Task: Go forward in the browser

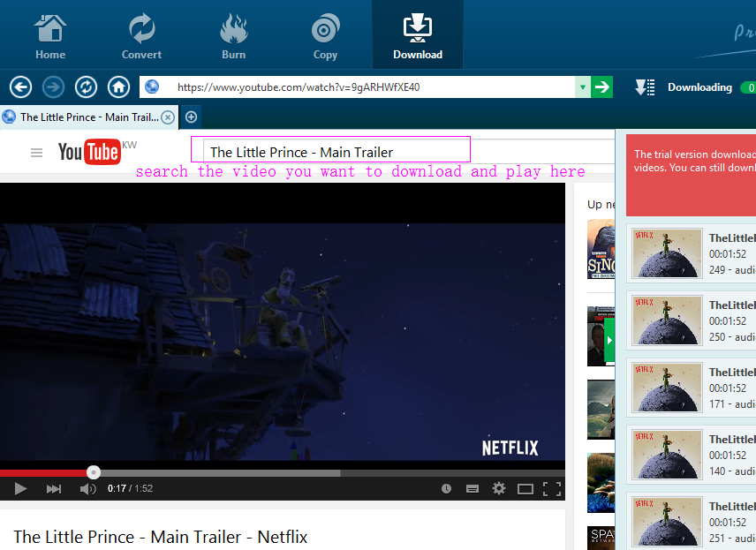Action: pyautogui.click(x=53, y=87)
